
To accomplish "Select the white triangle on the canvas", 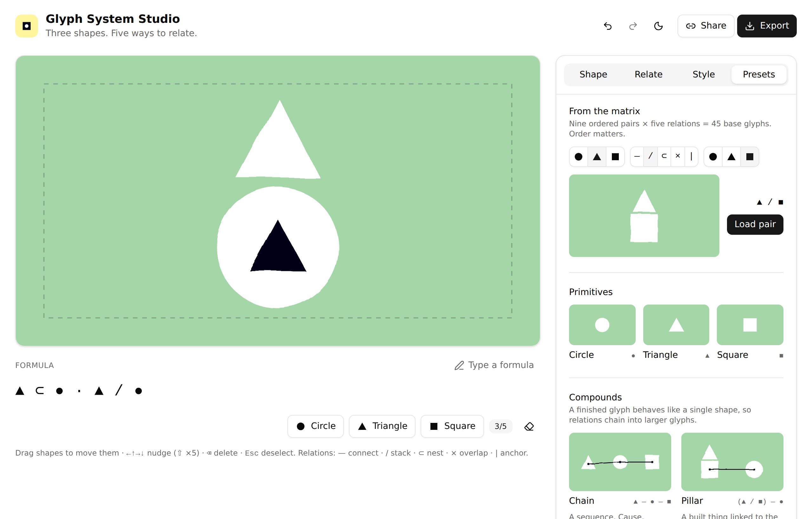I will [x=279, y=148].
